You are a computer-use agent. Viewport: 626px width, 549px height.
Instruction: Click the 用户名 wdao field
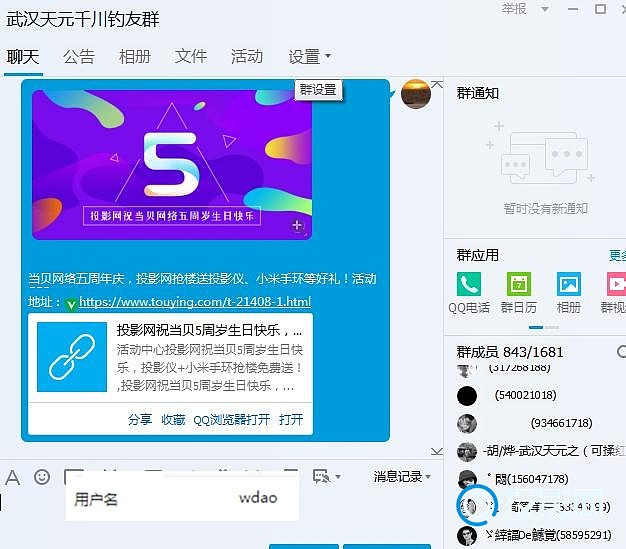182,498
